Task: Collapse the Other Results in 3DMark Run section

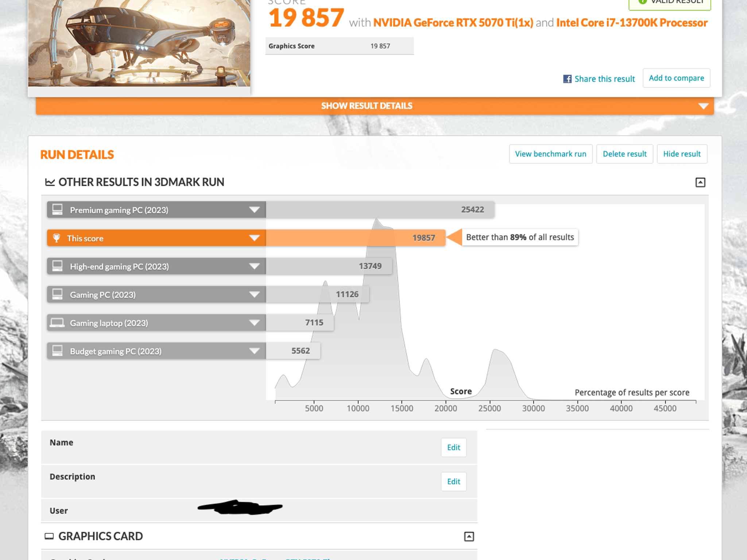Action: (x=700, y=182)
